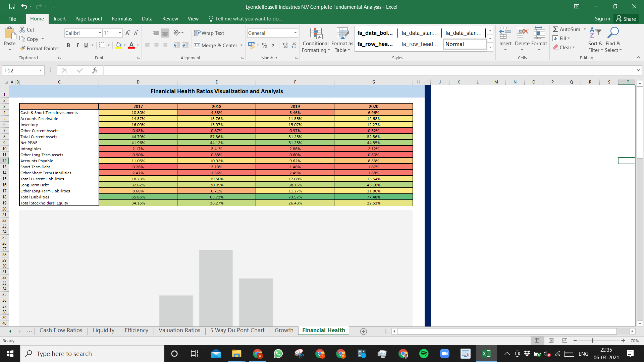
Task: Apply Percent Style number format
Action: (x=265, y=45)
